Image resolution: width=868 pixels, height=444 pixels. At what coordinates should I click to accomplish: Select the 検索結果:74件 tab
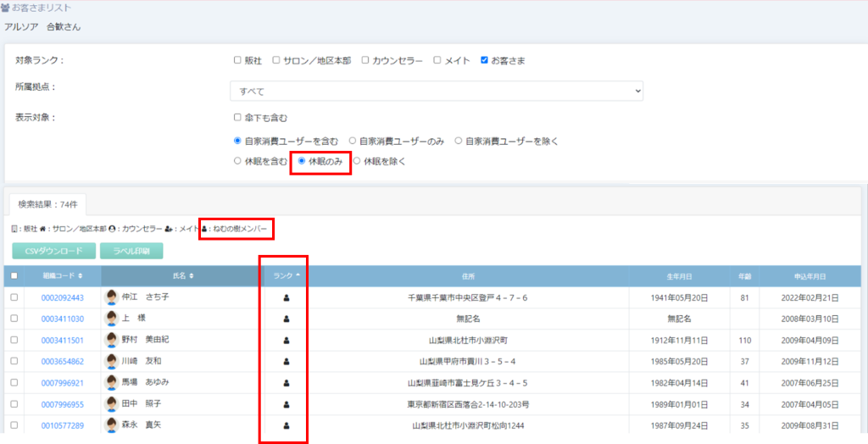tap(47, 204)
